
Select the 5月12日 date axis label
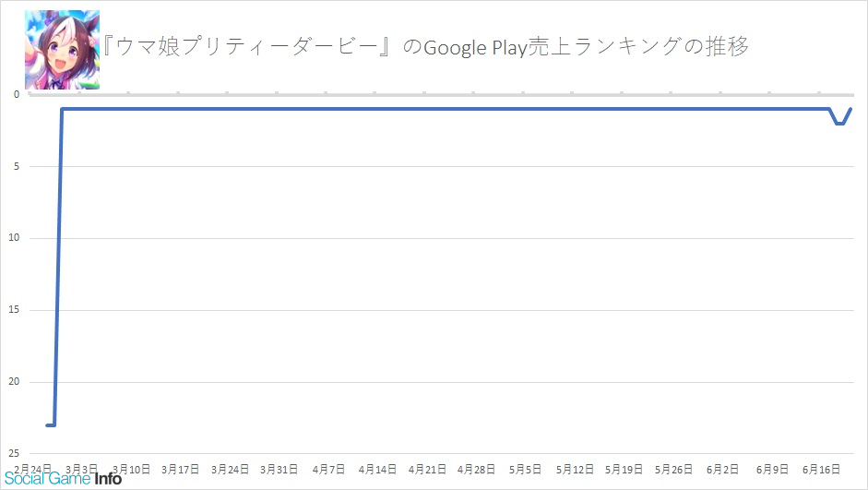point(576,470)
